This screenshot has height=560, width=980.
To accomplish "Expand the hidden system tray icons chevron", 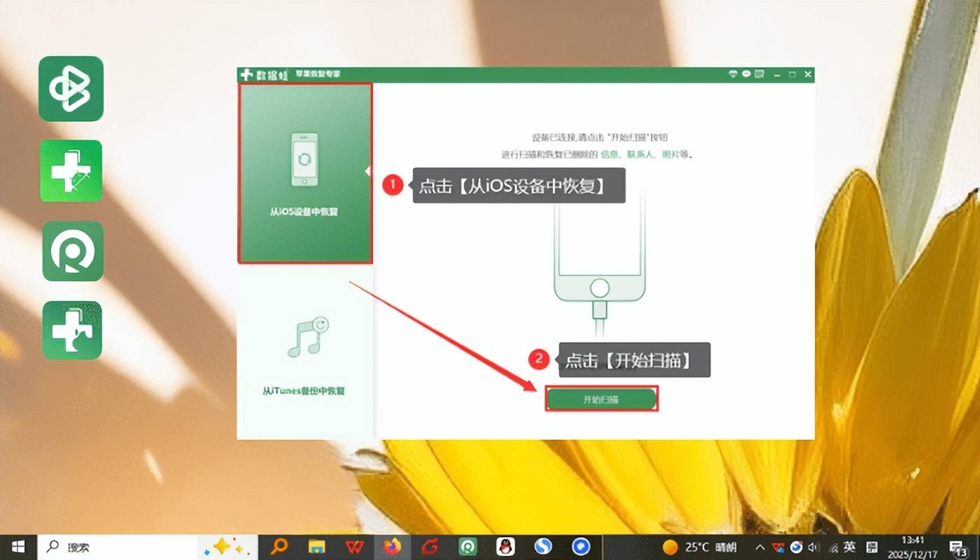I will [761, 547].
